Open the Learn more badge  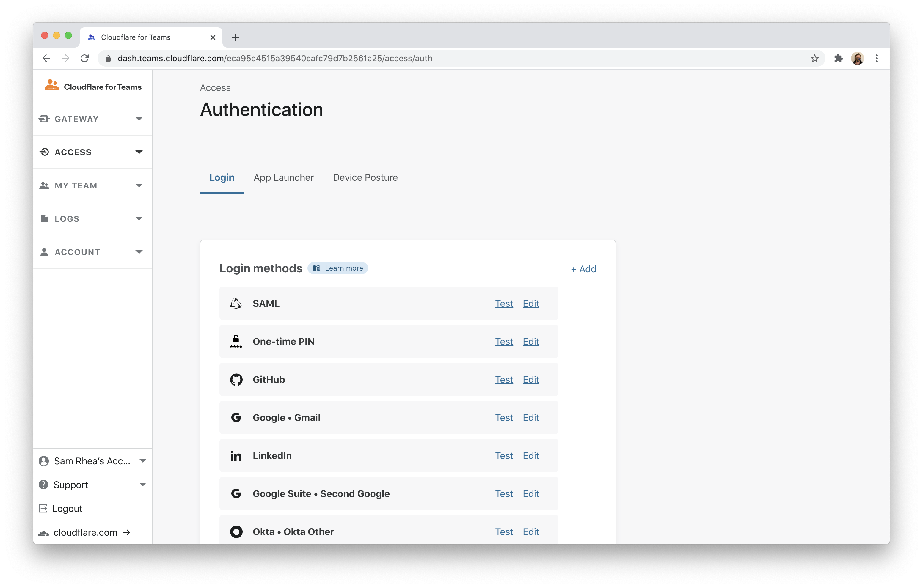338,268
